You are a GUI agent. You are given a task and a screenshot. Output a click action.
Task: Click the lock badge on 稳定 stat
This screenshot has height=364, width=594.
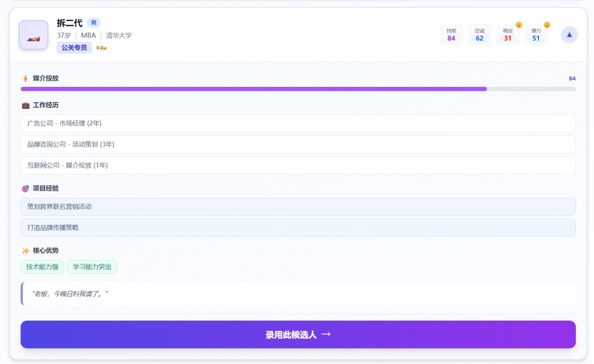[519, 25]
